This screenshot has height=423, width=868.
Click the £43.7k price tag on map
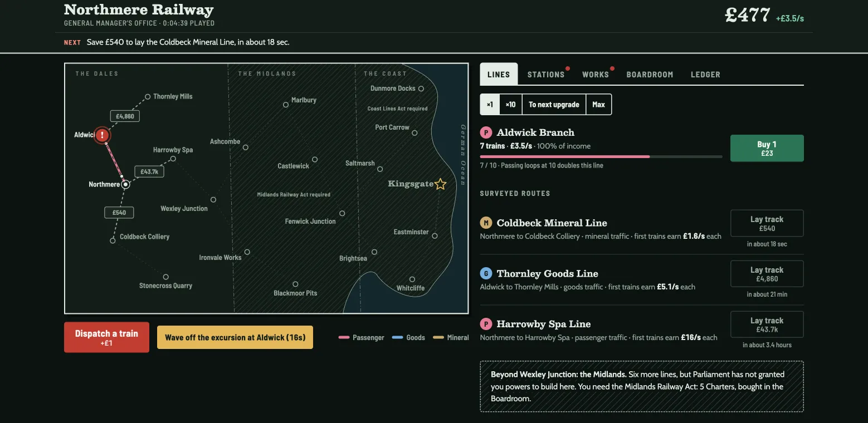pyautogui.click(x=149, y=172)
